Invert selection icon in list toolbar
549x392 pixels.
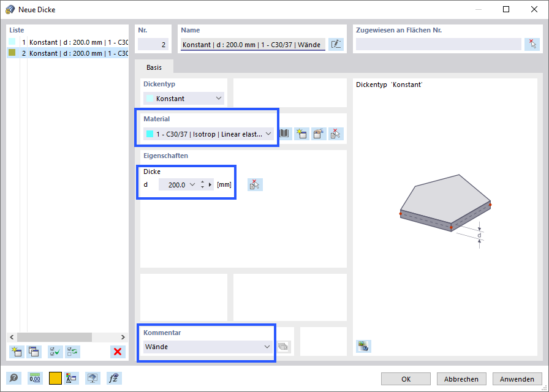click(72, 352)
